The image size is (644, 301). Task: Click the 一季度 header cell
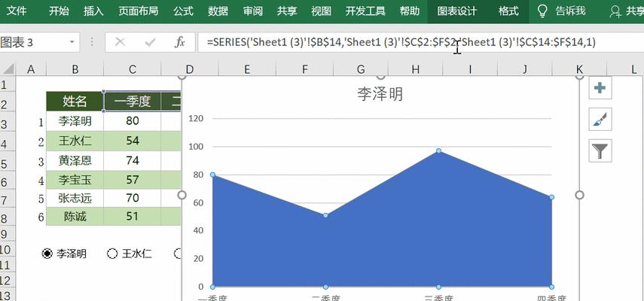tap(133, 101)
